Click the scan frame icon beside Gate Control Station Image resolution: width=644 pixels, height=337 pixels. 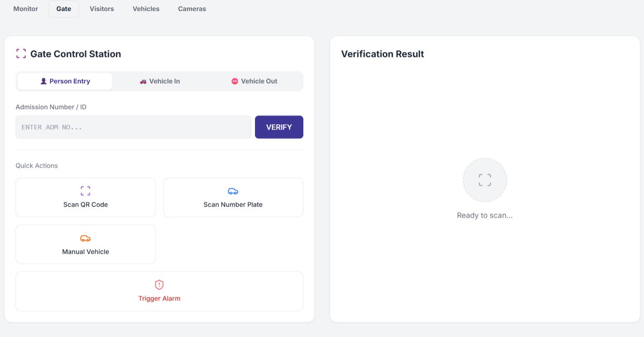(x=21, y=54)
